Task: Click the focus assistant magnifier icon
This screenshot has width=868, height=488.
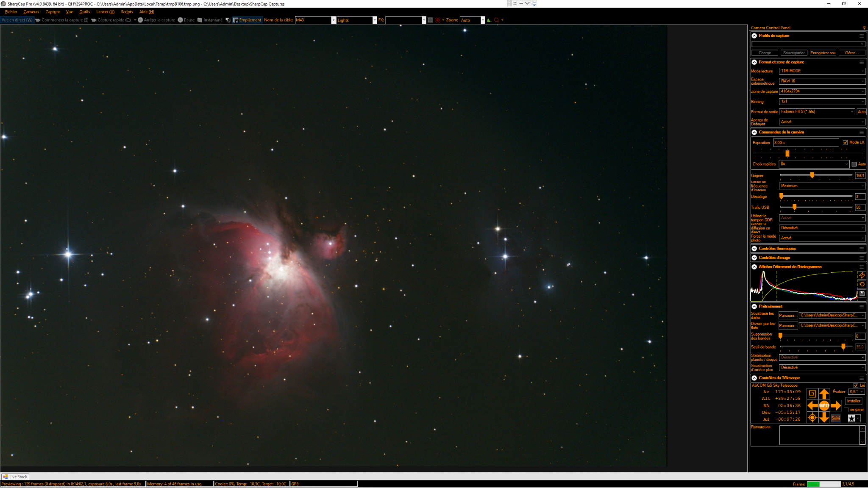Action: tap(497, 20)
